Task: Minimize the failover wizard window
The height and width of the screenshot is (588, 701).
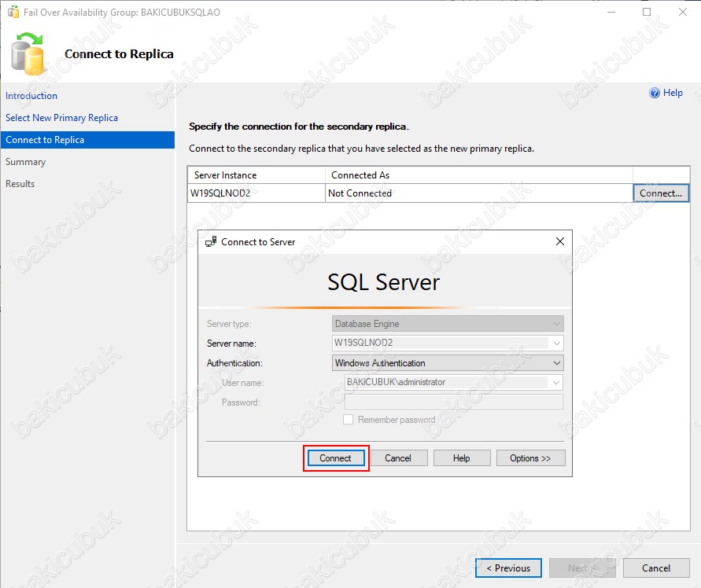Action: tap(611, 12)
